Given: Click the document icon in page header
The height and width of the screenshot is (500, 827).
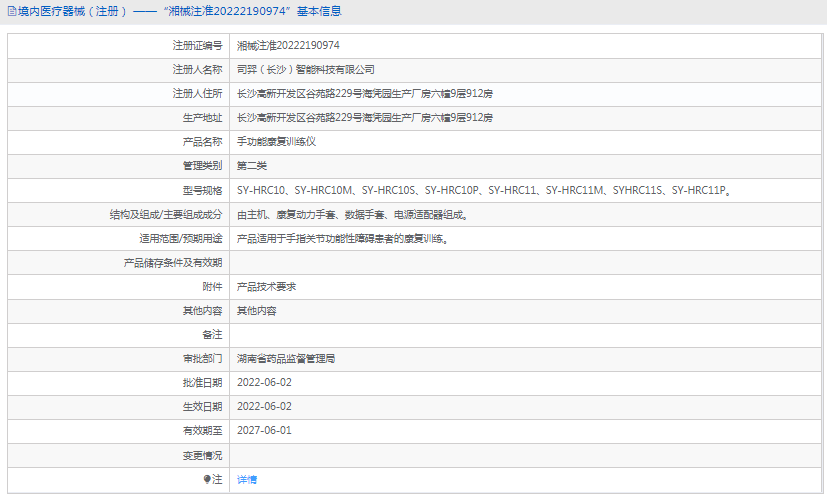Looking at the screenshot, I should point(12,11).
